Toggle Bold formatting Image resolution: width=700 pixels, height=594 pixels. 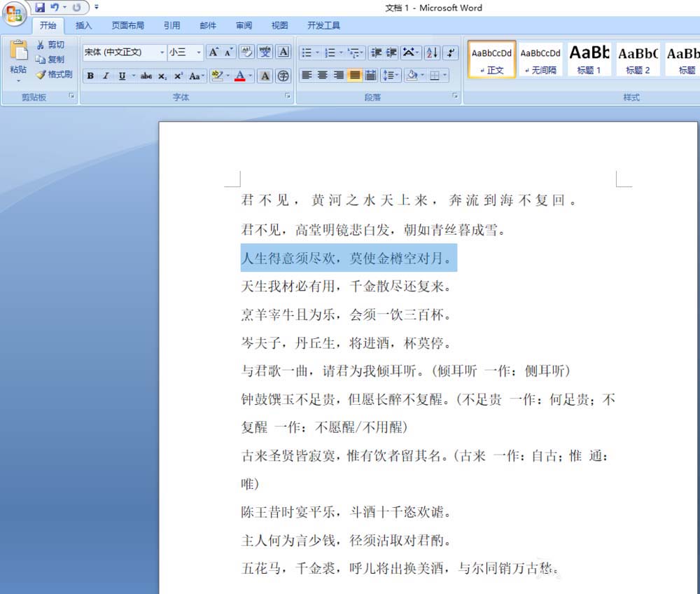(x=90, y=76)
